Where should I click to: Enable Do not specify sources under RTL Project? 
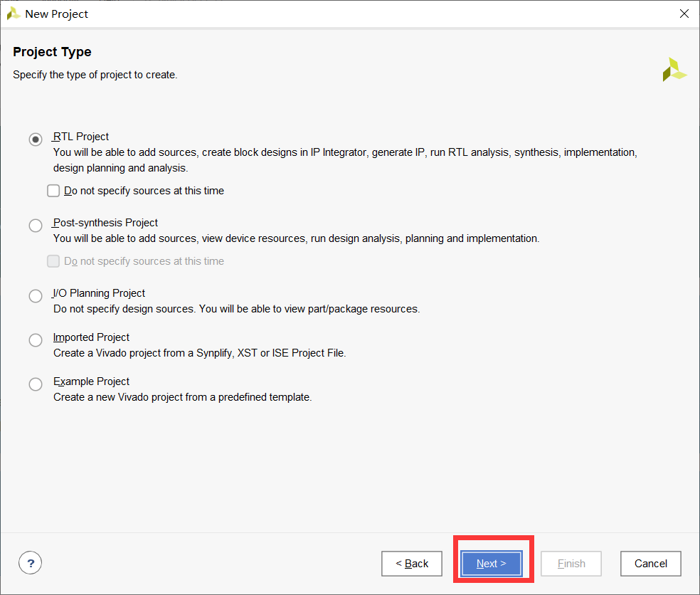pyautogui.click(x=53, y=191)
